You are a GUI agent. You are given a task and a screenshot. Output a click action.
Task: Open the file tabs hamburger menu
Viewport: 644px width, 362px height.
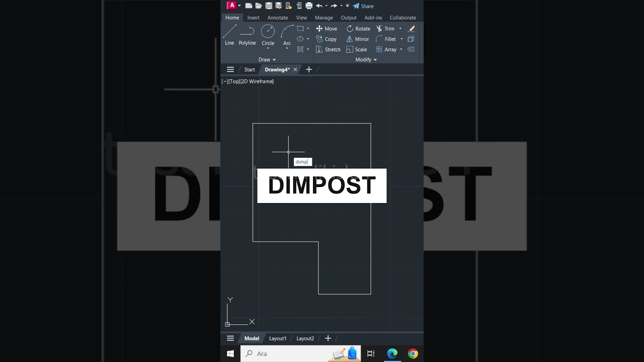(230, 69)
